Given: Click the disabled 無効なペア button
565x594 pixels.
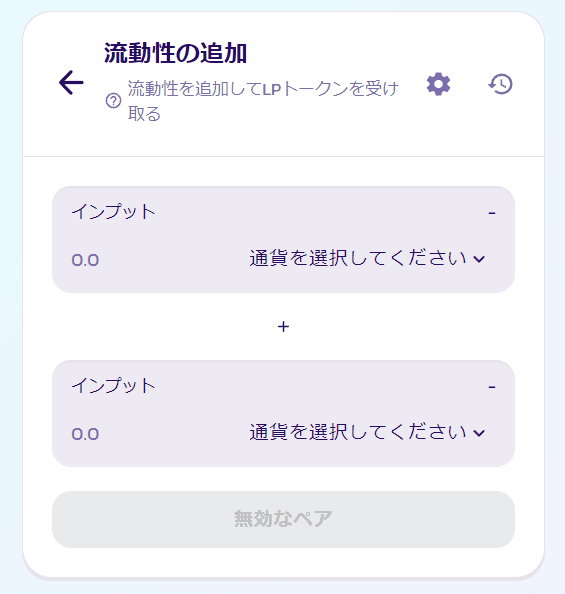Looking at the screenshot, I should click(x=283, y=519).
